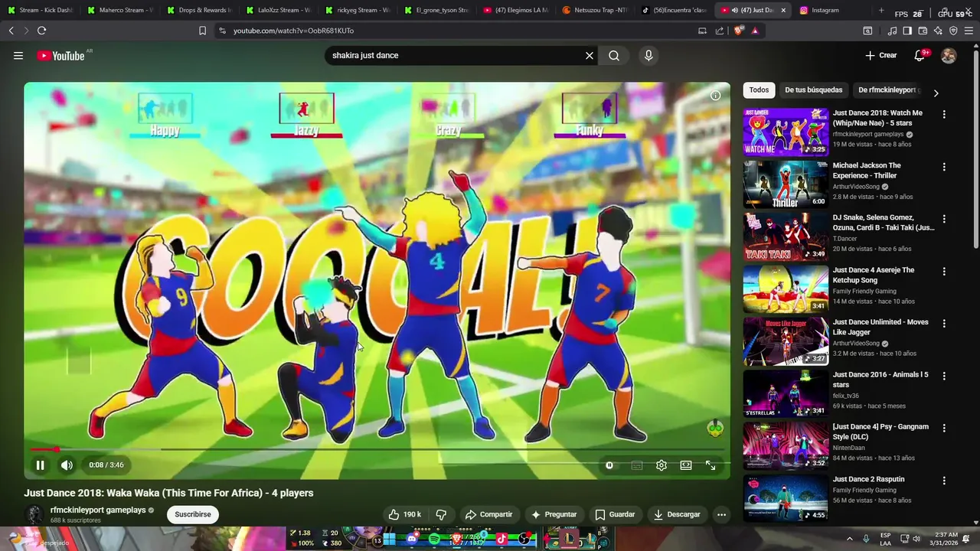
Task: Reload the page with the refresh icon
Action: coord(41,31)
